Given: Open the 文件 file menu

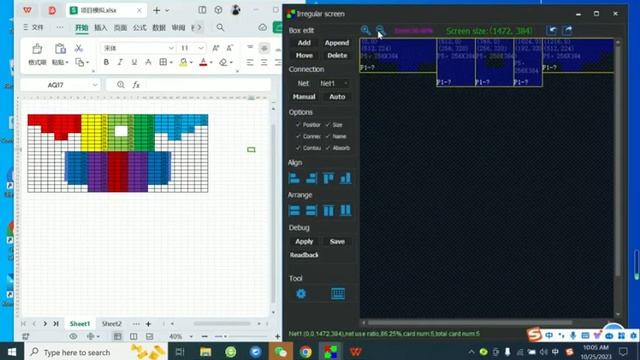Looking at the screenshot, I should pyautogui.click(x=33, y=27).
